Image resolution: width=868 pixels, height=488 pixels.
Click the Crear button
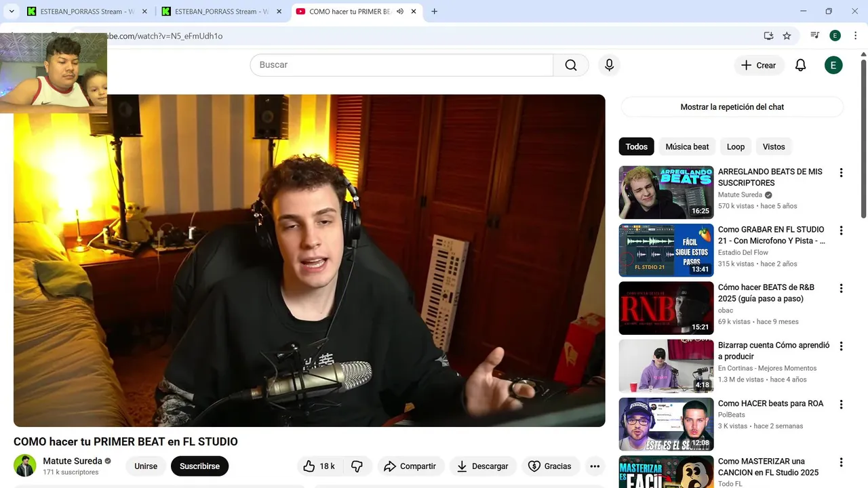(x=758, y=65)
